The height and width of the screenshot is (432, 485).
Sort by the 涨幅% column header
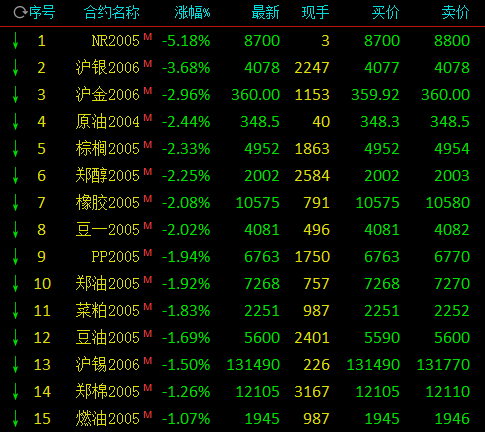click(x=192, y=13)
